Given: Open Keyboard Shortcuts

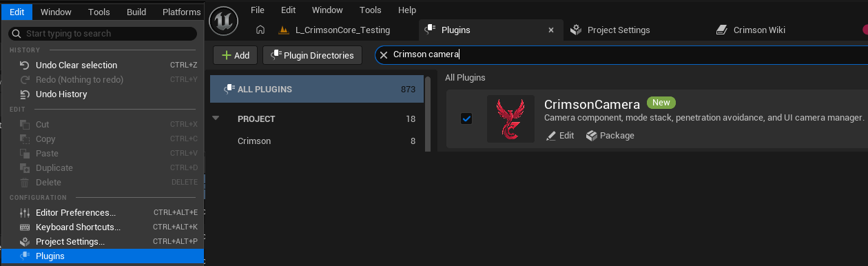Looking at the screenshot, I should 102,227.
